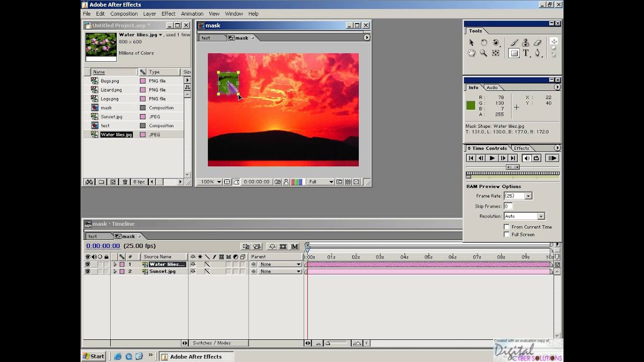This screenshot has width=644, height=362.
Task: Select the Pan Behind tool
Action: coord(496,53)
